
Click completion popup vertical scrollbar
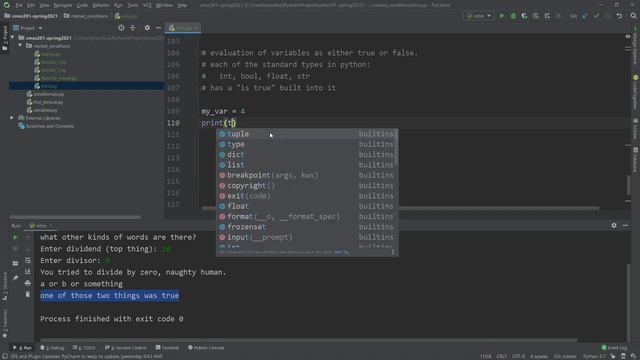pyautogui.click(x=396, y=148)
